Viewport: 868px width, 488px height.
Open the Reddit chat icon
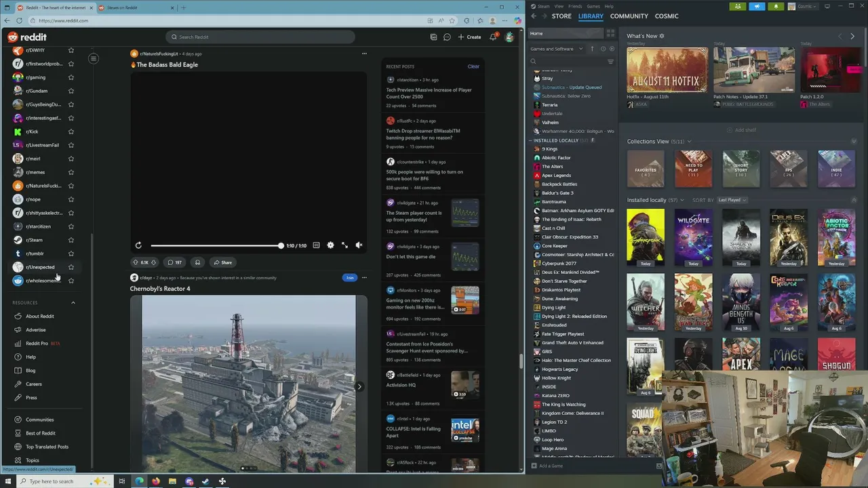(x=447, y=37)
